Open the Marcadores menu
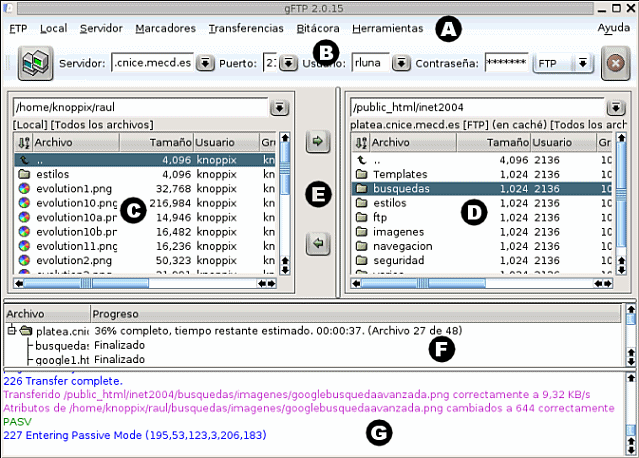The width and height of the screenshot is (639, 458). [165, 28]
